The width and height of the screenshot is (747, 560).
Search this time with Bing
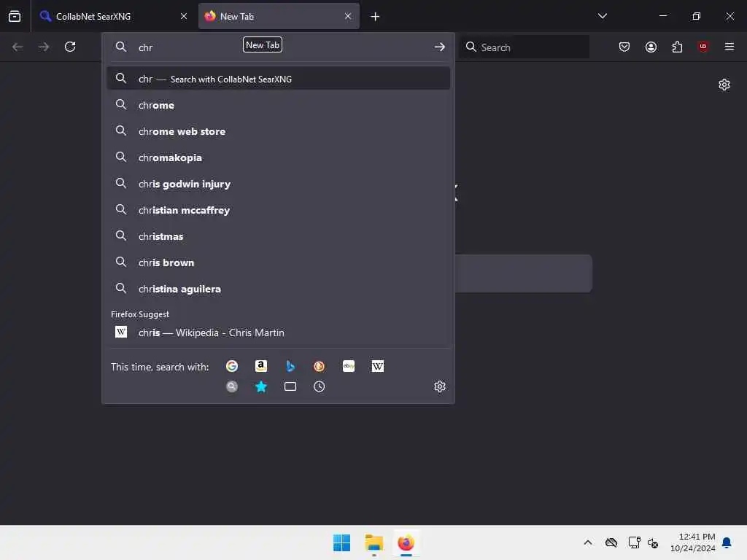290,366
